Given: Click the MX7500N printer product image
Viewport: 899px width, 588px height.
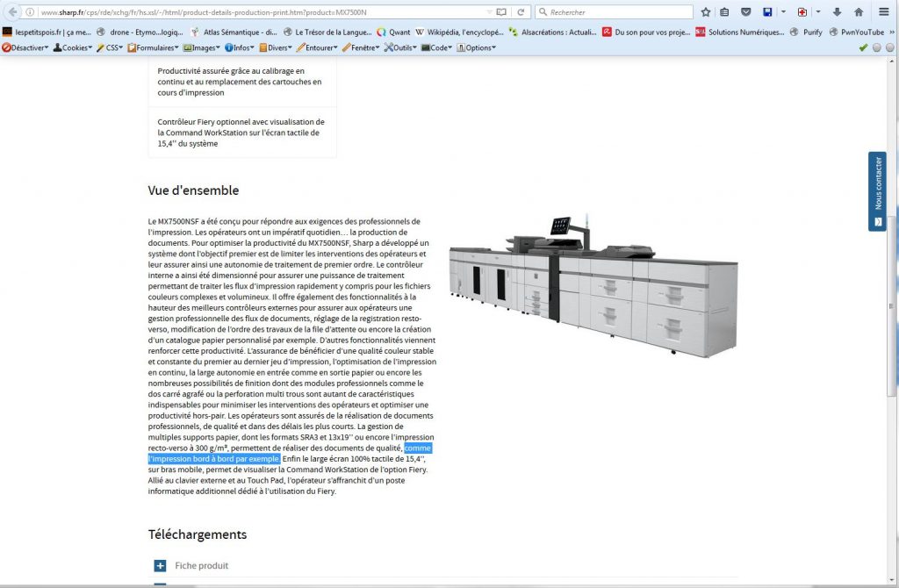Looking at the screenshot, I should 593,285.
